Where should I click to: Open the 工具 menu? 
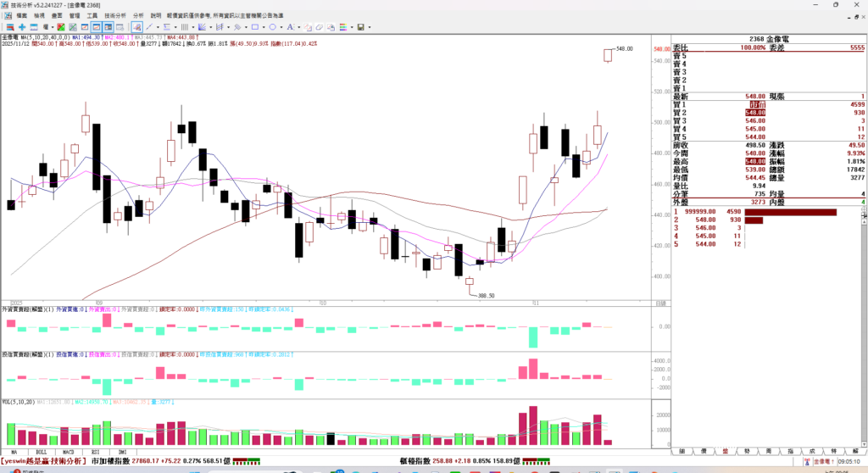[x=92, y=15]
